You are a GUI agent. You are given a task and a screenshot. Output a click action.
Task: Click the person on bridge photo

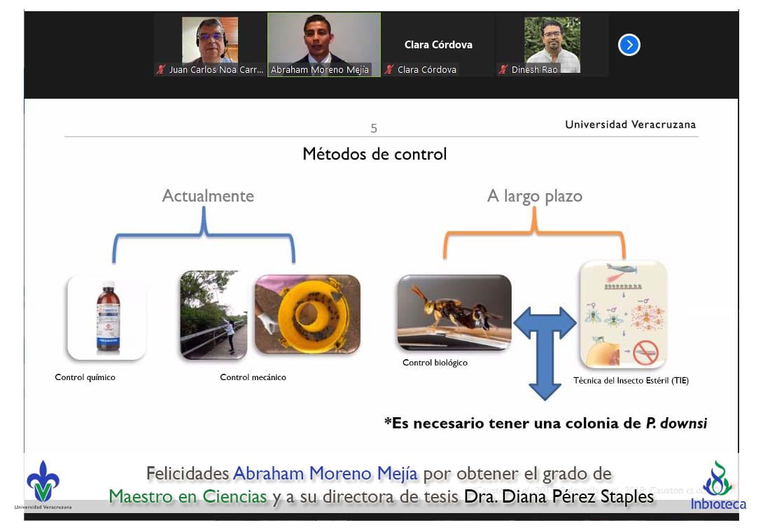[213, 315]
